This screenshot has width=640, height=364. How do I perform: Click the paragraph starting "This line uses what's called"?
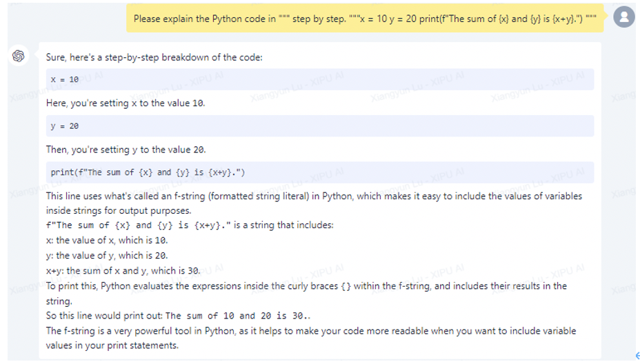click(x=314, y=203)
